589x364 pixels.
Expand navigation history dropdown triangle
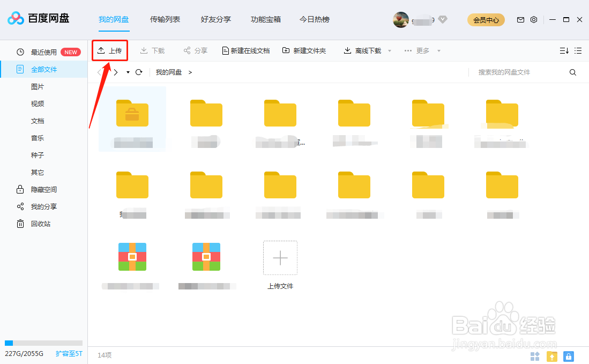[128, 72]
